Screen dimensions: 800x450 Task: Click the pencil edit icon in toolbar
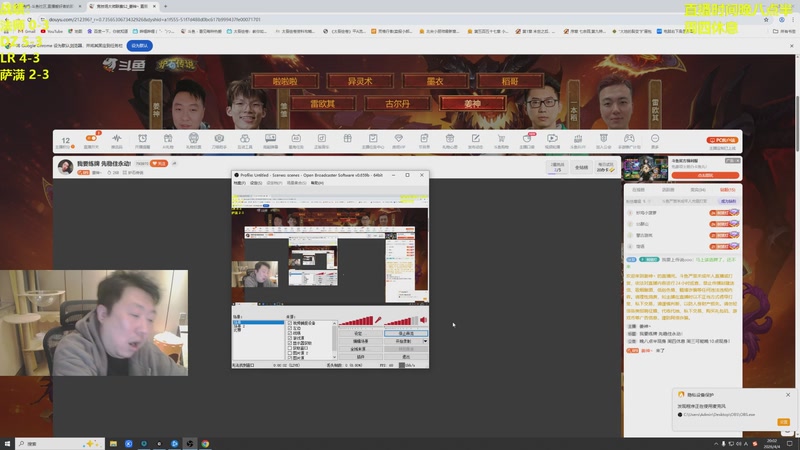click(x=476, y=138)
